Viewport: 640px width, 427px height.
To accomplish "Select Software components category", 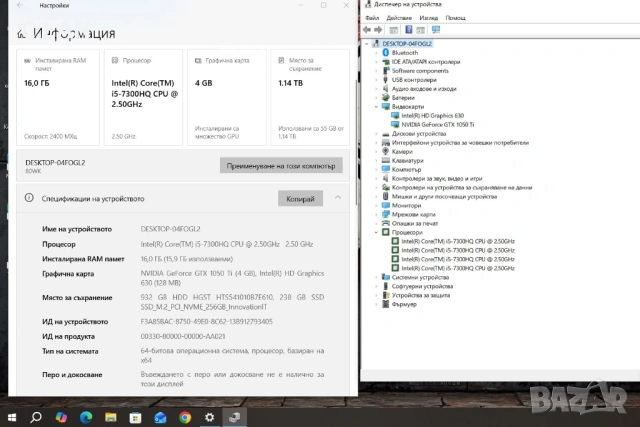I will (x=420, y=71).
